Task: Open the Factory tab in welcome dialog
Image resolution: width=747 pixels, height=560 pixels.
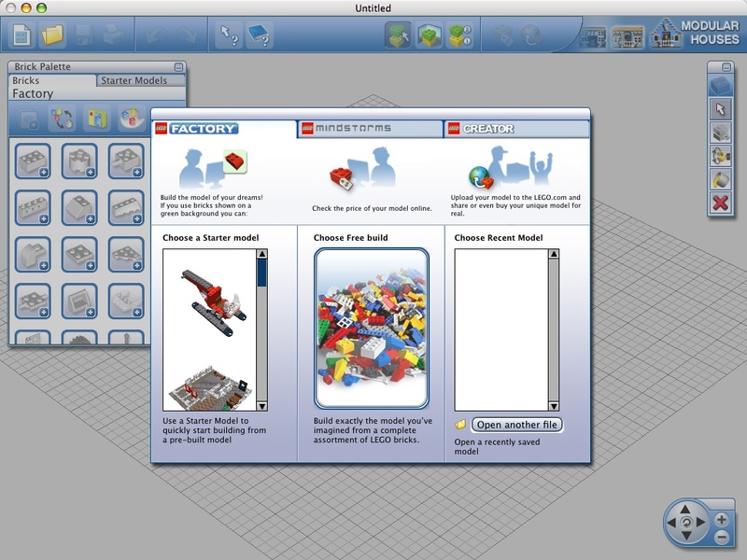Action: [x=224, y=129]
